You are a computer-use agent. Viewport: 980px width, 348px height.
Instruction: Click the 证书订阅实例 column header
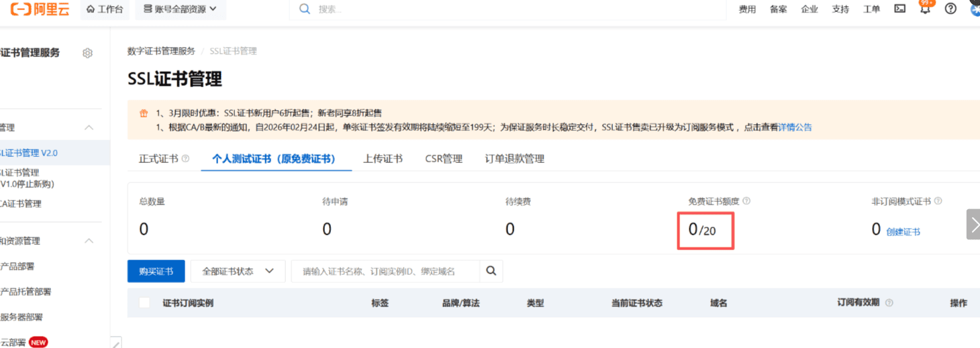coord(188,303)
